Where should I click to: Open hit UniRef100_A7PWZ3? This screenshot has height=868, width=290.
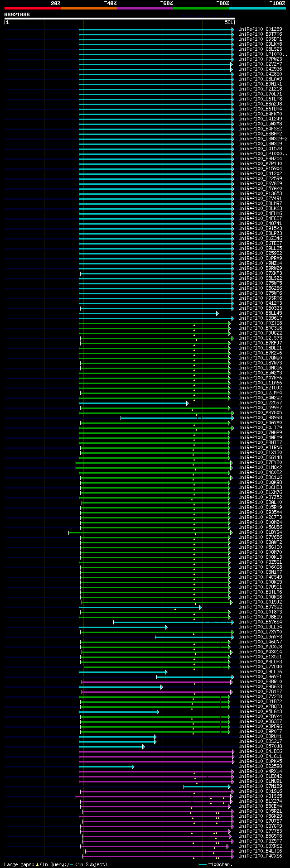coord(260,59)
